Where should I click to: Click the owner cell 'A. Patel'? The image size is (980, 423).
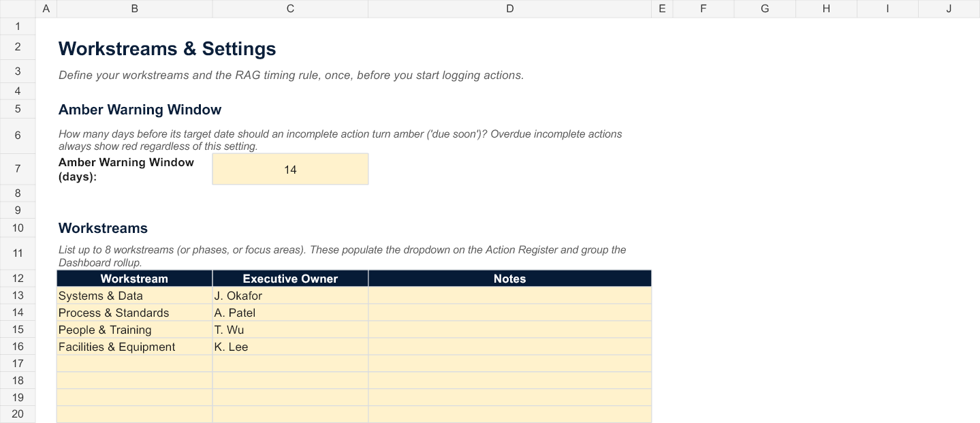tap(290, 313)
